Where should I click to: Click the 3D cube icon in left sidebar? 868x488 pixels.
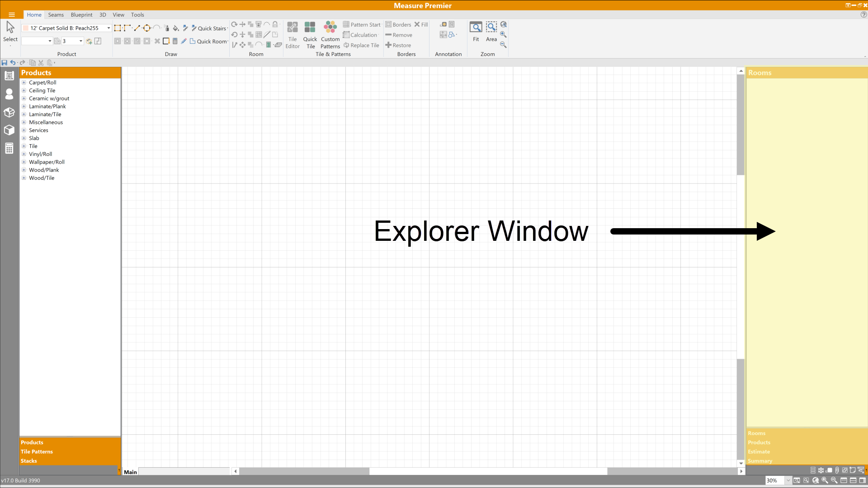(x=9, y=130)
